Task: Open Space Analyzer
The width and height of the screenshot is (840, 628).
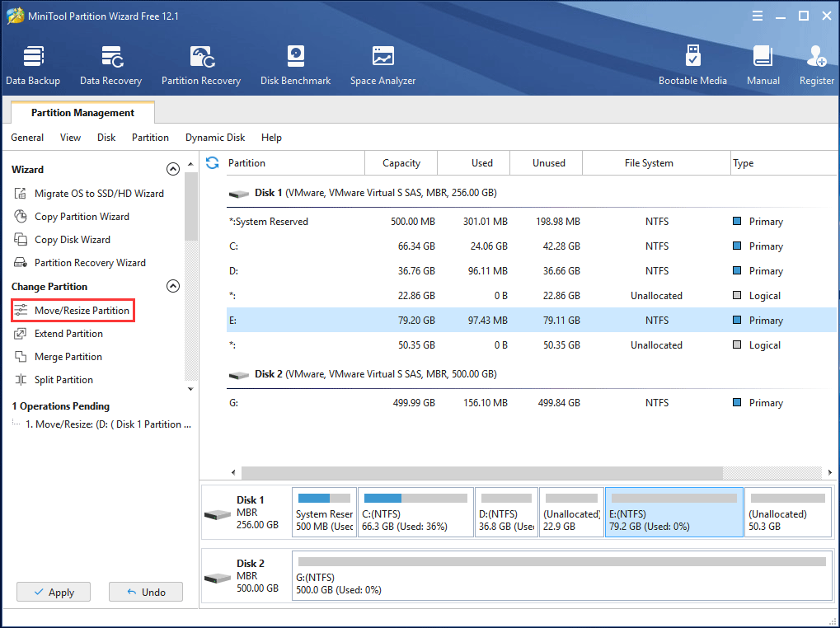Action: [x=383, y=66]
